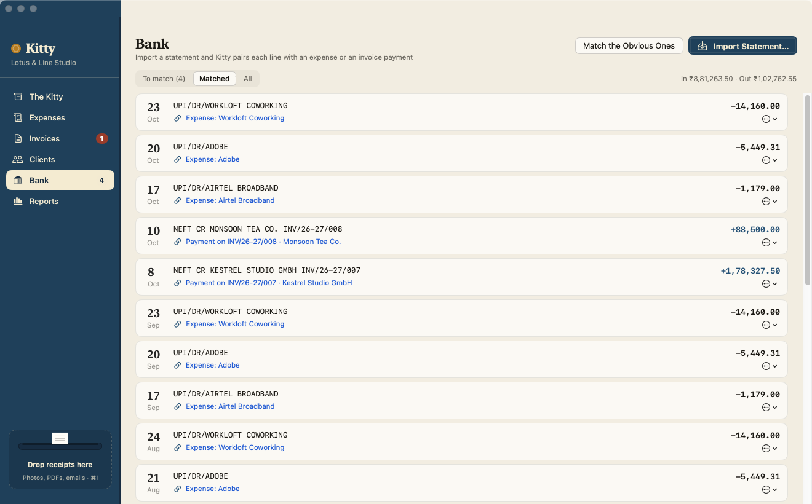Open Clients in the sidebar
This screenshot has width=812, height=504.
[x=60, y=159]
